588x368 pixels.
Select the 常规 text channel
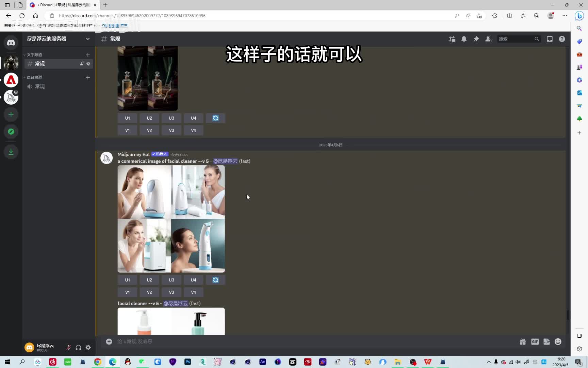coord(40,64)
